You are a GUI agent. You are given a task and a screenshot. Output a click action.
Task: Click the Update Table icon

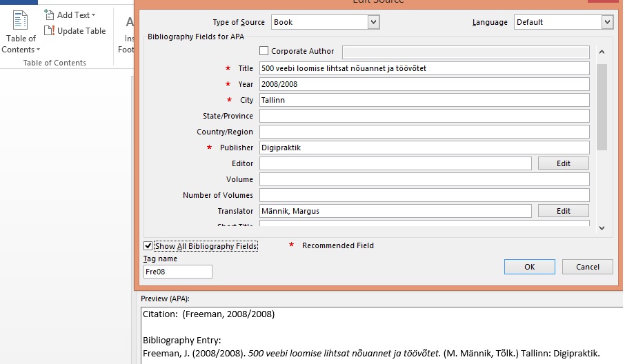[49, 30]
